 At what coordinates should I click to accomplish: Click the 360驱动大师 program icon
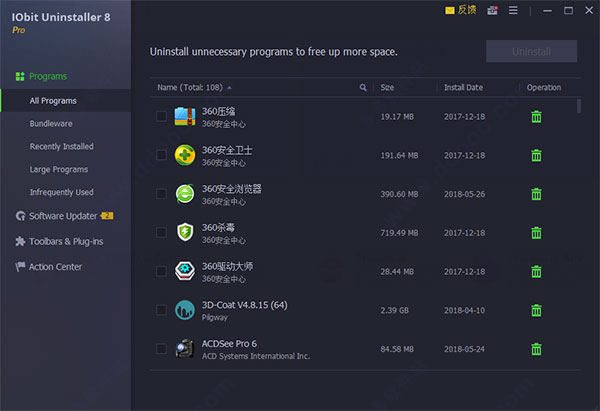coord(185,271)
